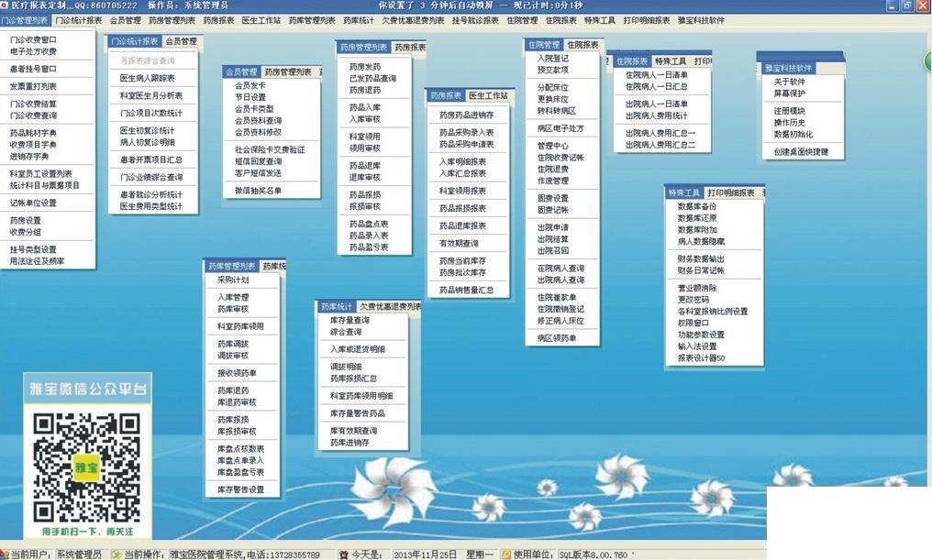
Task: Open 药品销售量汇总 menu item
Action: point(466,291)
